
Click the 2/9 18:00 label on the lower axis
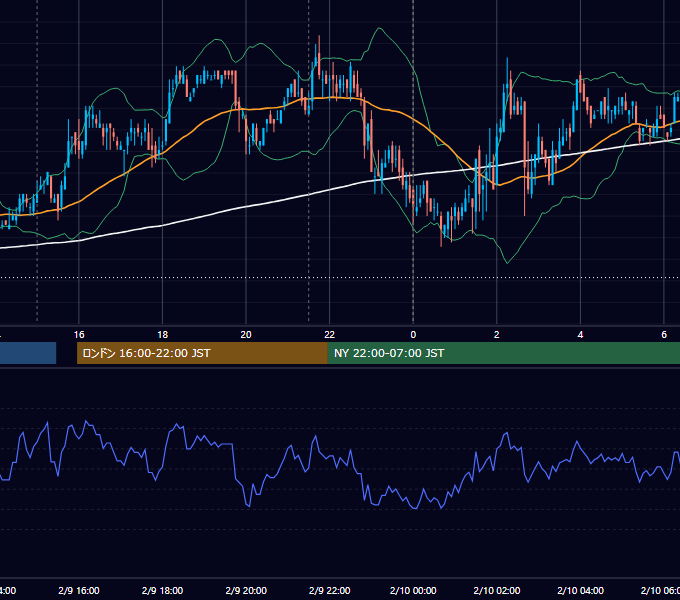pyautogui.click(x=163, y=590)
